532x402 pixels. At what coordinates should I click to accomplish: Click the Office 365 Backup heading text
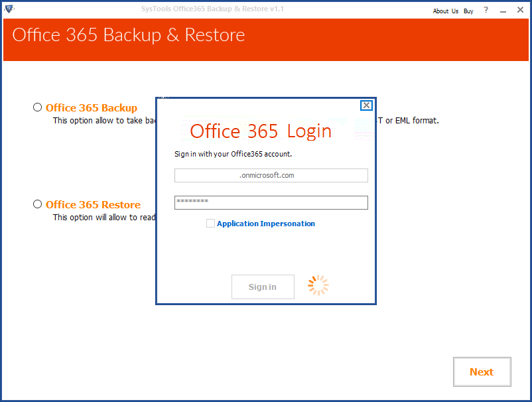tap(92, 108)
